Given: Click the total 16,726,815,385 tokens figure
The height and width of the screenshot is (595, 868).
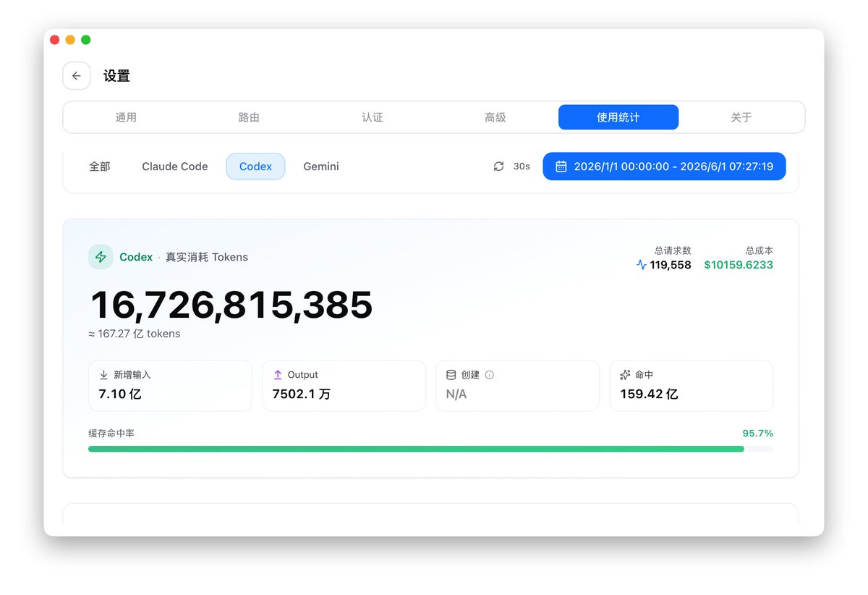Looking at the screenshot, I should (x=231, y=305).
